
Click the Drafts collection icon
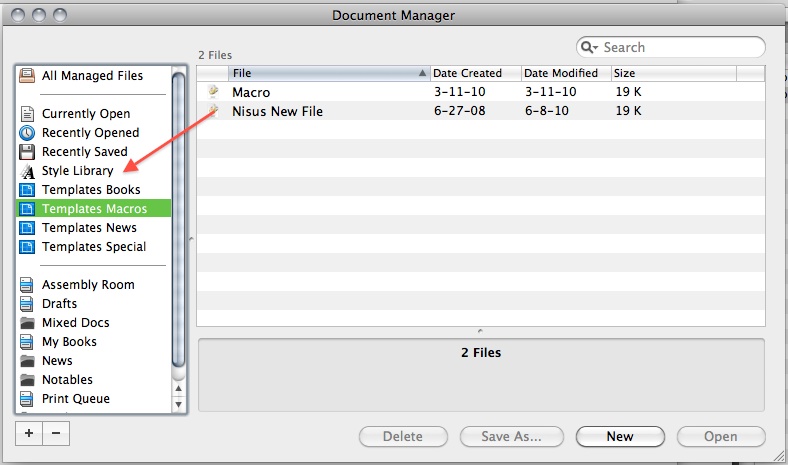(27, 304)
